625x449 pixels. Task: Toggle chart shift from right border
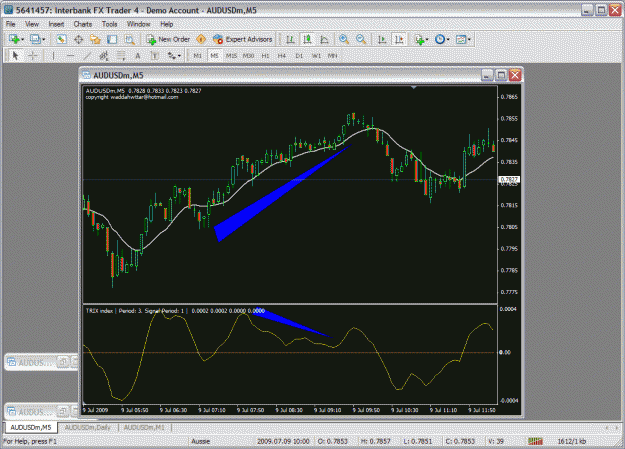click(399, 39)
